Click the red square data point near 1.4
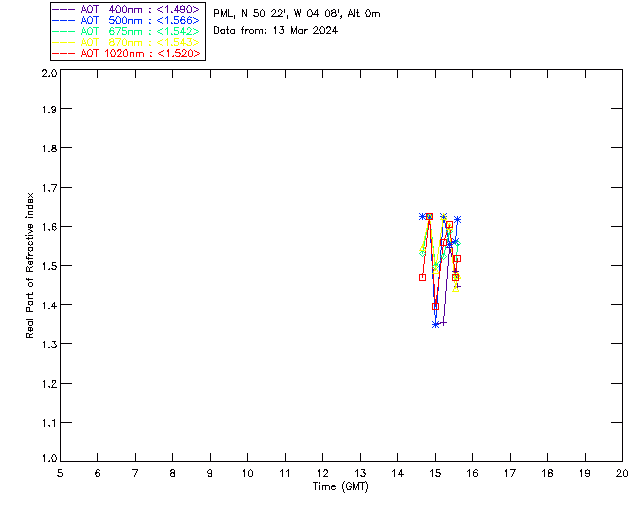This screenshot has height=512, width=640. [436, 306]
